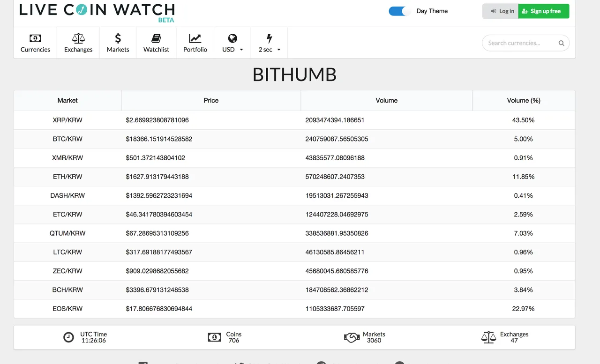Viewport: 600px width, 364px height.
Task: Expand the 2 sec refresh dropdown
Action: pos(269,43)
